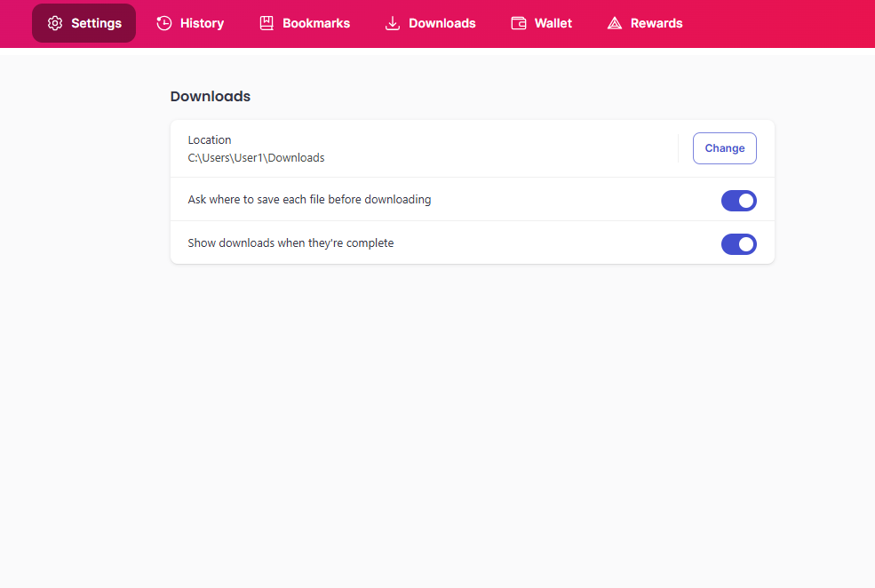The height and width of the screenshot is (588, 875).
Task: Click the 'Show downloads when they're complete' label
Action: [x=290, y=242]
